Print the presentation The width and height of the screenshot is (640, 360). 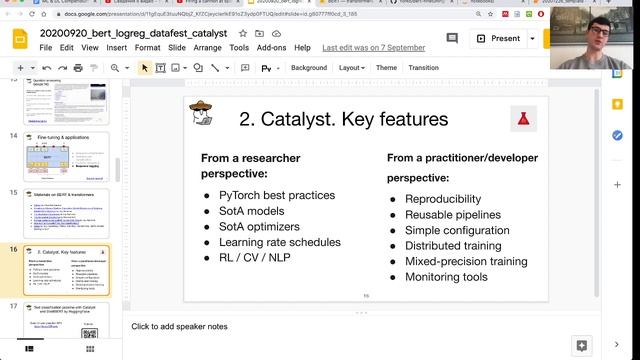(x=78, y=68)
